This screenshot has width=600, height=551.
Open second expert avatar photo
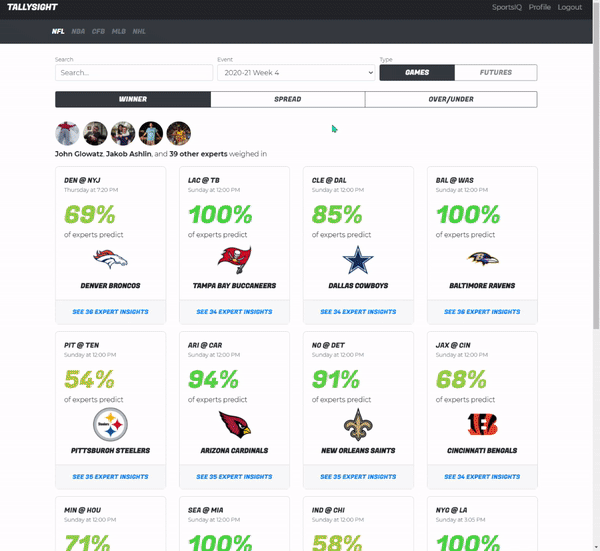(95, 134)
